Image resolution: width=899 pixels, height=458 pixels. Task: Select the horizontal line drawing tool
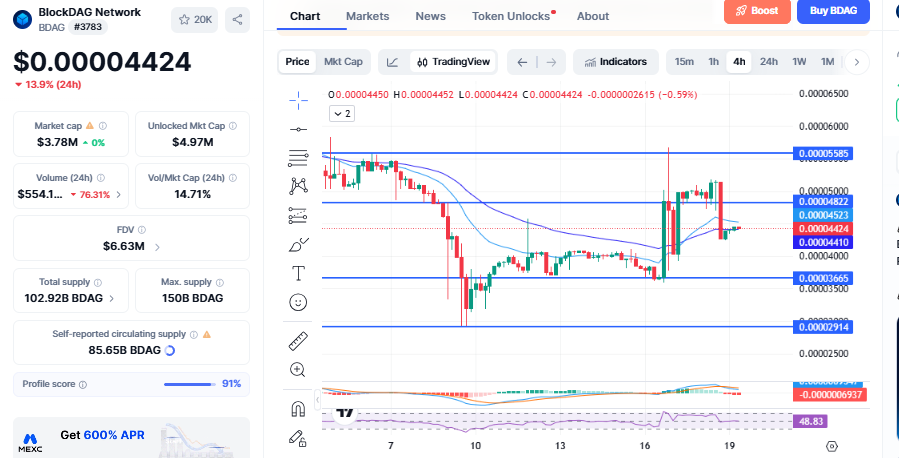pos(298,130)
